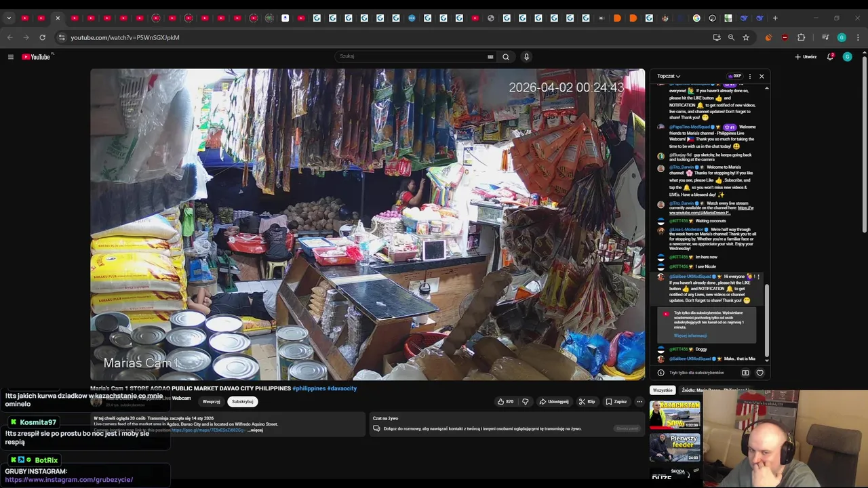Open more video actions three dots
868x488 pixels.
click(639, 401)
